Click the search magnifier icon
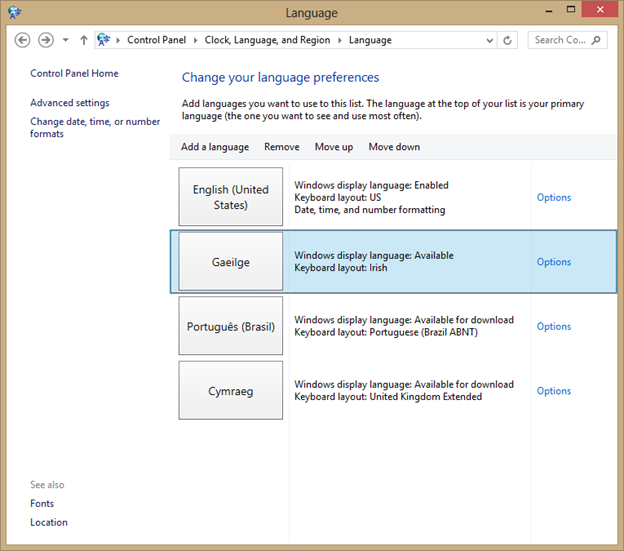 pos(596,40)
